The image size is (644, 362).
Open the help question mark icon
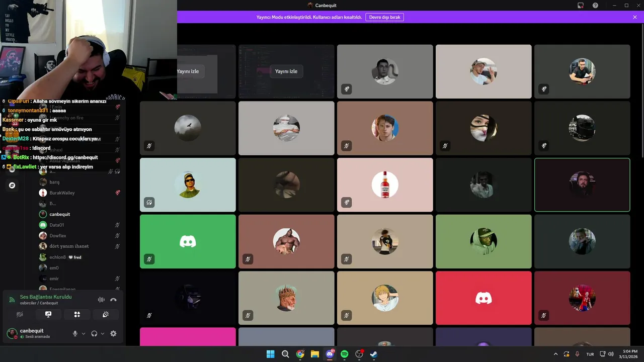click(596, 6)
